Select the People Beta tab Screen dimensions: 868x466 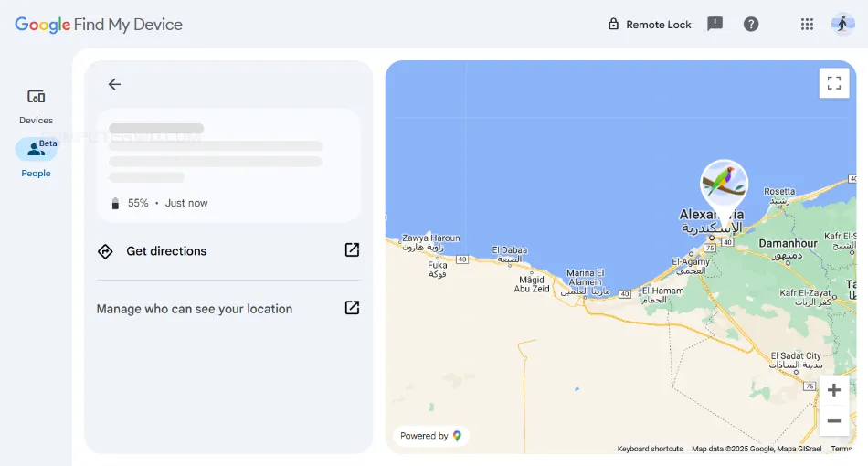[36, 158]
